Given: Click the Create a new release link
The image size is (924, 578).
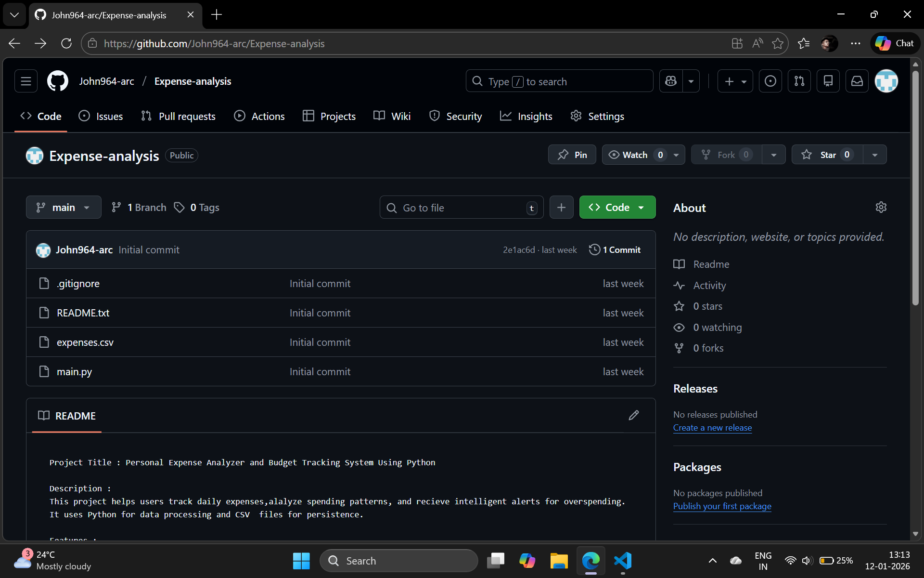Looking at the screenshot, I should (x=712, y=428).
